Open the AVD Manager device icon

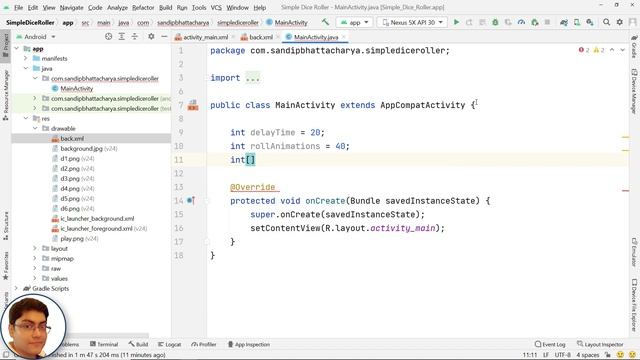(x=577, y=22)
